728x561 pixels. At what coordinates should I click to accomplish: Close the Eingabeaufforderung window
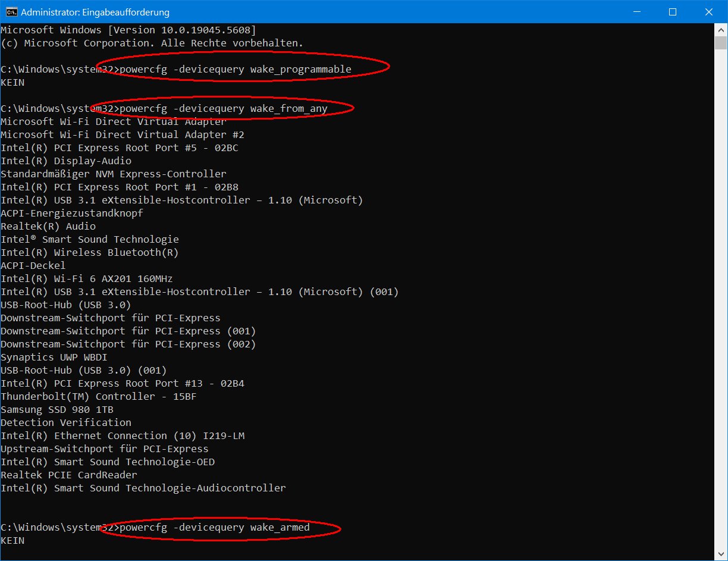pos(708,12)
